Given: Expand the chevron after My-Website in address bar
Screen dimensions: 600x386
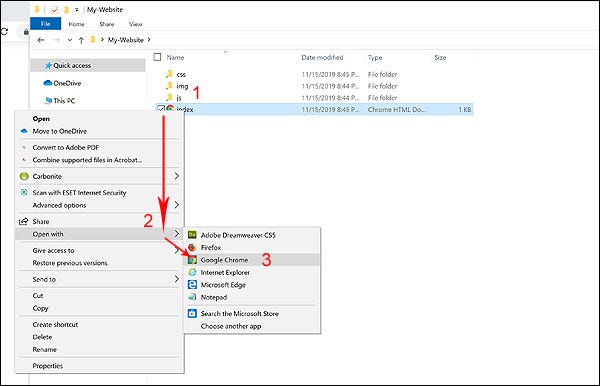Looking at the screenshot, I should [149, 40].
